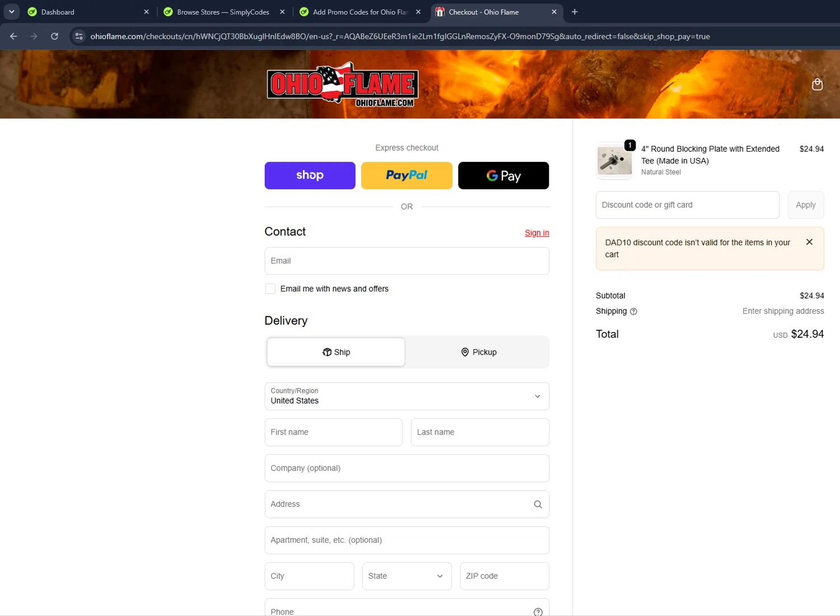
Task: Check Email me with news and offers
Action: (270, 289)
